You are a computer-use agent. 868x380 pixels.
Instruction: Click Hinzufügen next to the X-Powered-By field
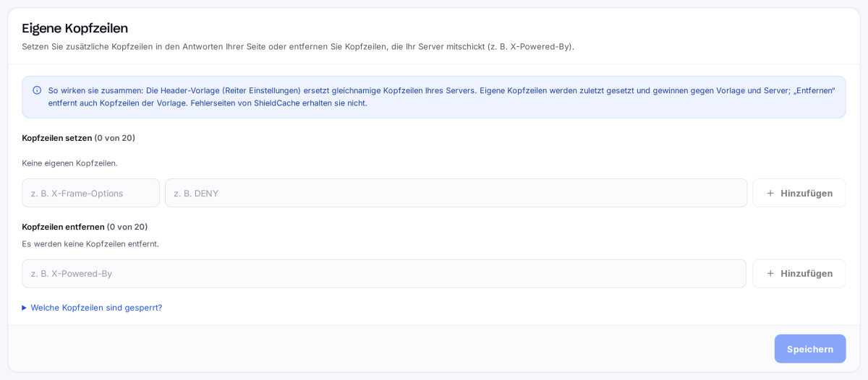[x=799, y=274]
